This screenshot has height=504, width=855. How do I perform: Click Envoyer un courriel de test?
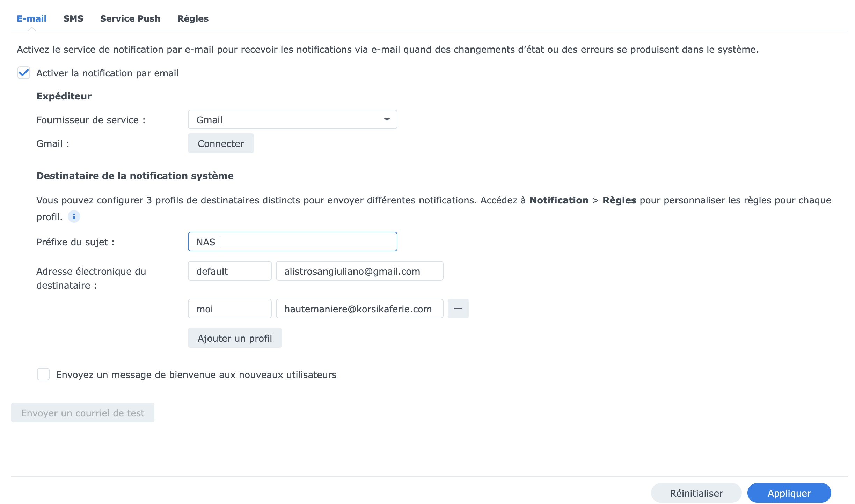tap(82, 413)
